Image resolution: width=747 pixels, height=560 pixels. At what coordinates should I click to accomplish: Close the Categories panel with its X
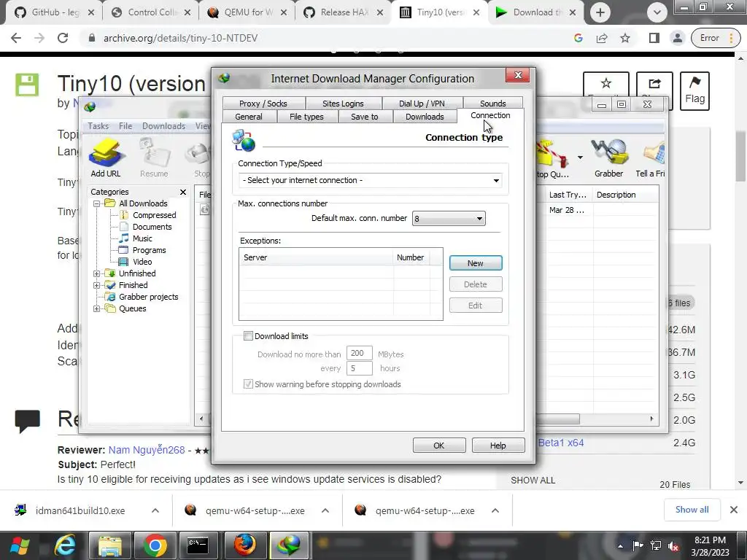(x=183, y=192)
